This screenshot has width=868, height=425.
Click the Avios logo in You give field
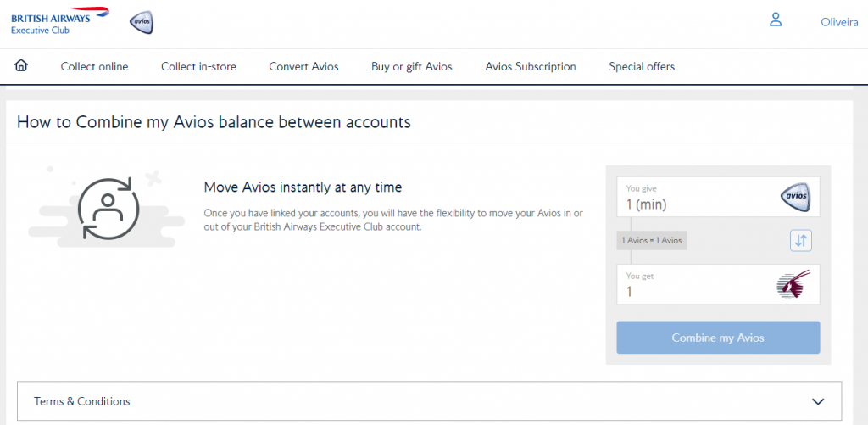[794, 198]
